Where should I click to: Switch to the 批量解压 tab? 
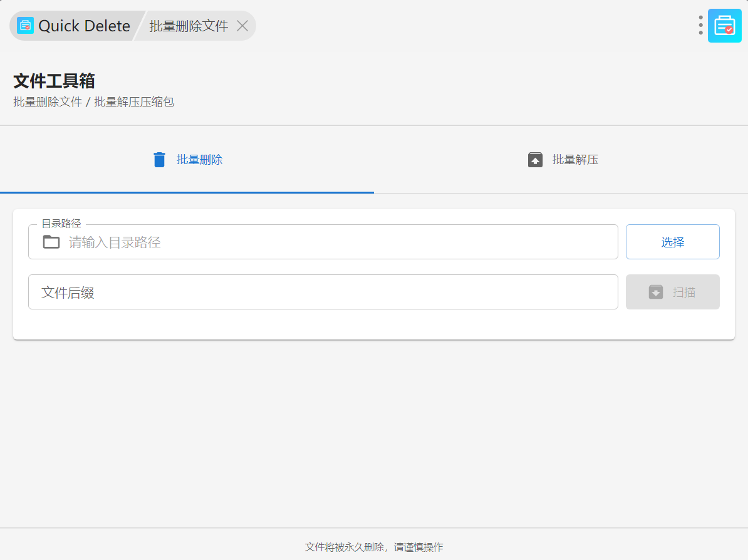click(x=575, y=160)
